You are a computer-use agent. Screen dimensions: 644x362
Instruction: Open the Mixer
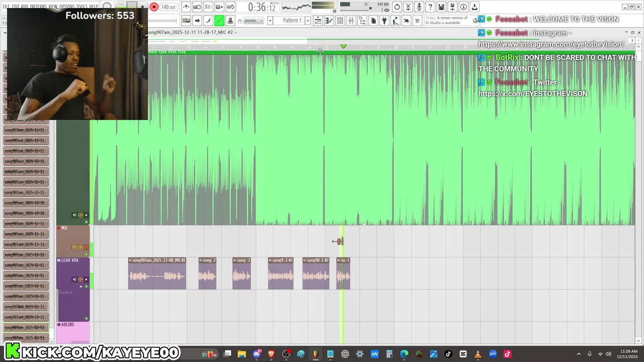351,21
